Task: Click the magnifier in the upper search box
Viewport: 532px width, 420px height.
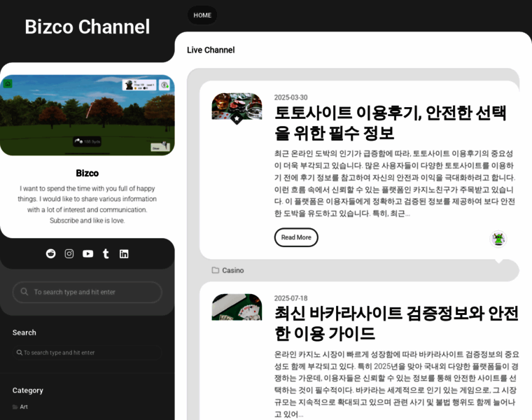Action: click(x=24, y=291)
